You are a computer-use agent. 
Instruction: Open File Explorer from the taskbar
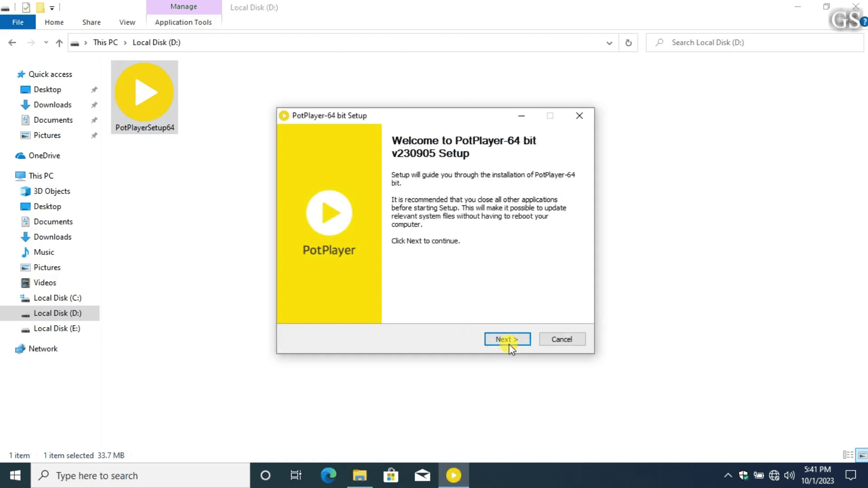click(360, 475)
